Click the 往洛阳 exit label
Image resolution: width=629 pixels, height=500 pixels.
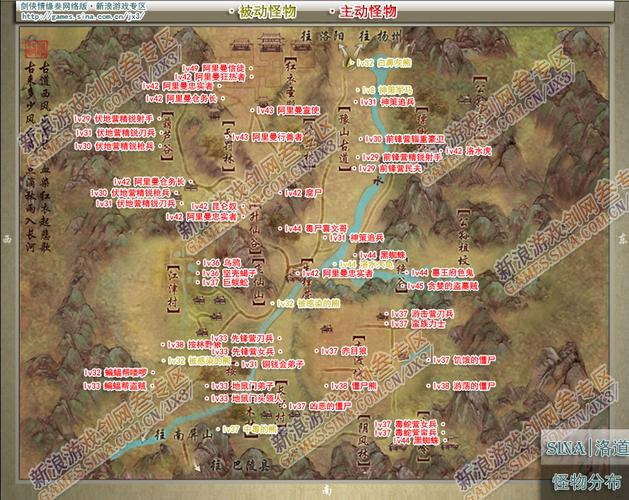(323, 37)
